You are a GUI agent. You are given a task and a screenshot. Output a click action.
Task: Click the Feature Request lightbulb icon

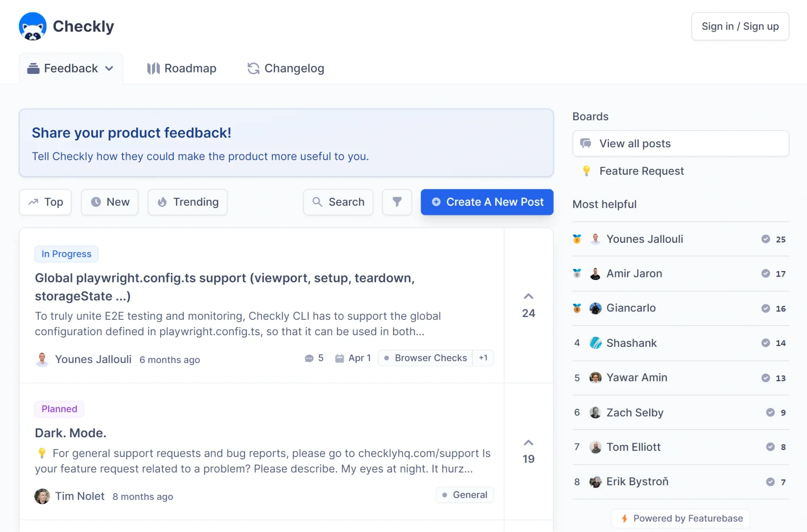point(586,171)
